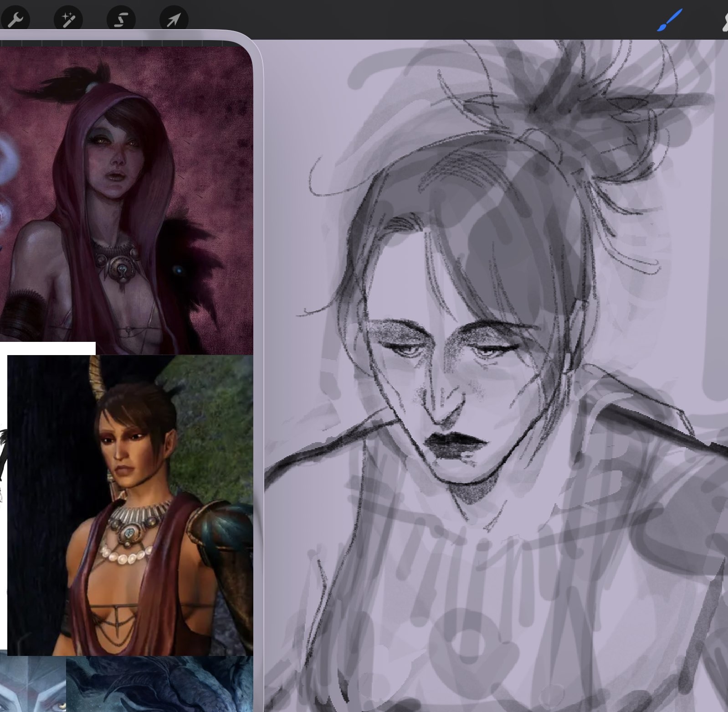Tap the blue face close-up reference
The width and height of the screenshot is (728, 712).
point(32,684)
